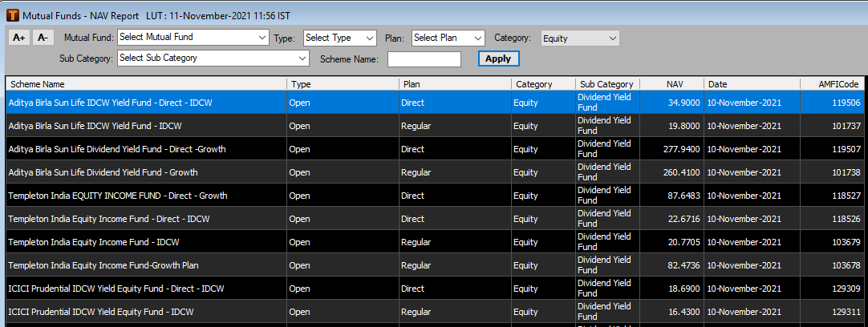Click NAV value 87.6483
The height and width of the screenshot is (327, 868).
click(683, 196)
